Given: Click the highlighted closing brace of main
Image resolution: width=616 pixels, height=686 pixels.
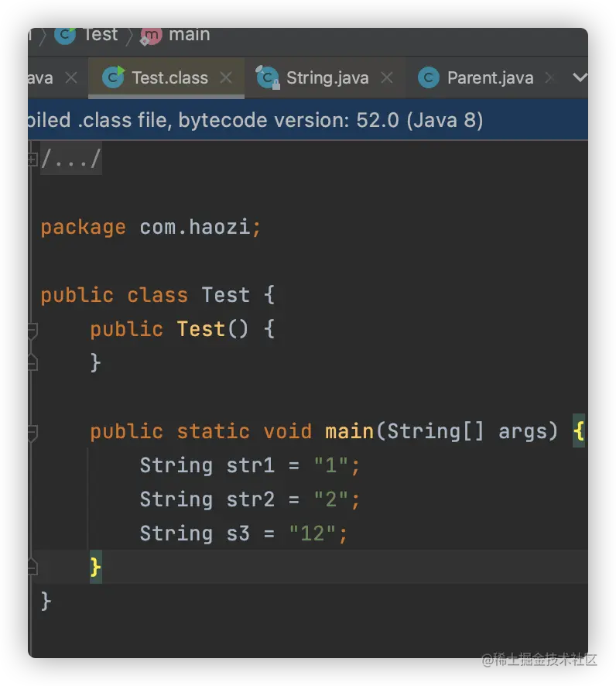Looking at the screenshot, I should [95, 568].
